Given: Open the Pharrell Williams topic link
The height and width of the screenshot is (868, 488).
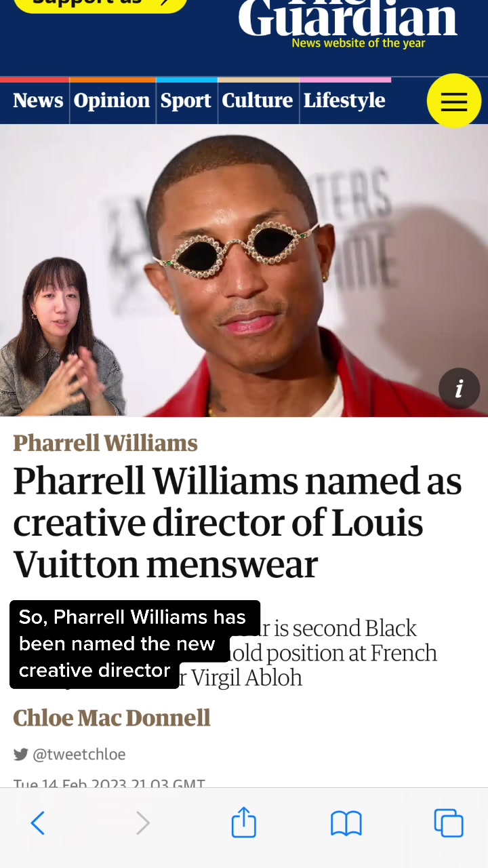Looking at the screenshot, I should coord(105,443).
